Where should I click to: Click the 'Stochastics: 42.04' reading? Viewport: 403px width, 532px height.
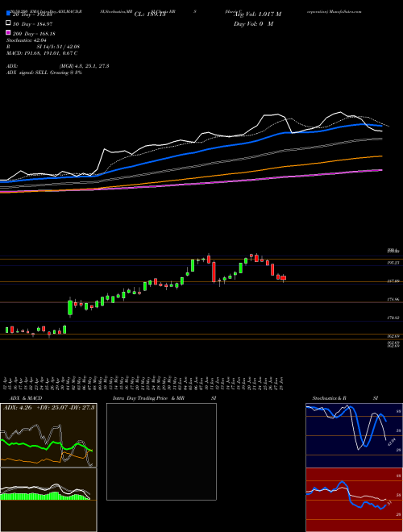[26, 40]
